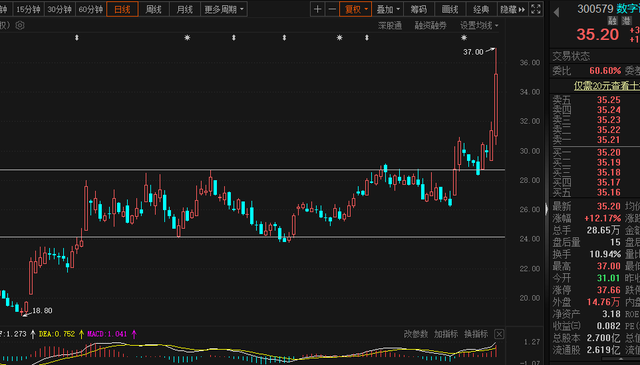Click the 37.00 high price label on chart

[473, 52]
